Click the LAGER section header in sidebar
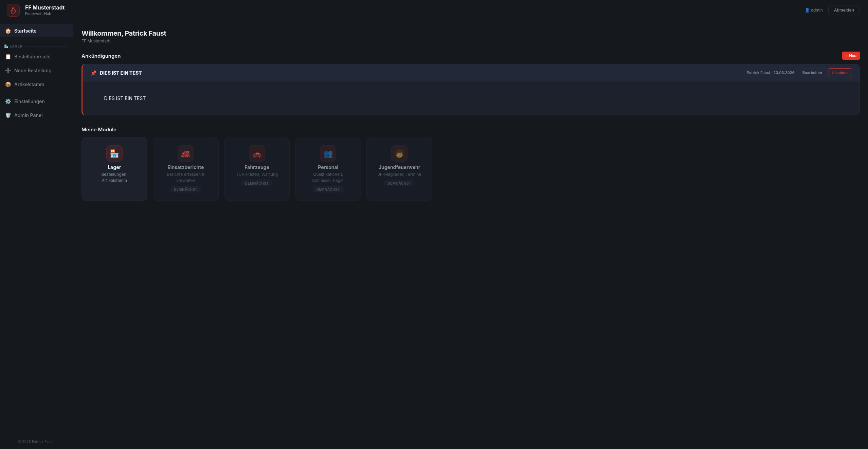This screenshot has width=868, height=449. click(x=14, y=46)
